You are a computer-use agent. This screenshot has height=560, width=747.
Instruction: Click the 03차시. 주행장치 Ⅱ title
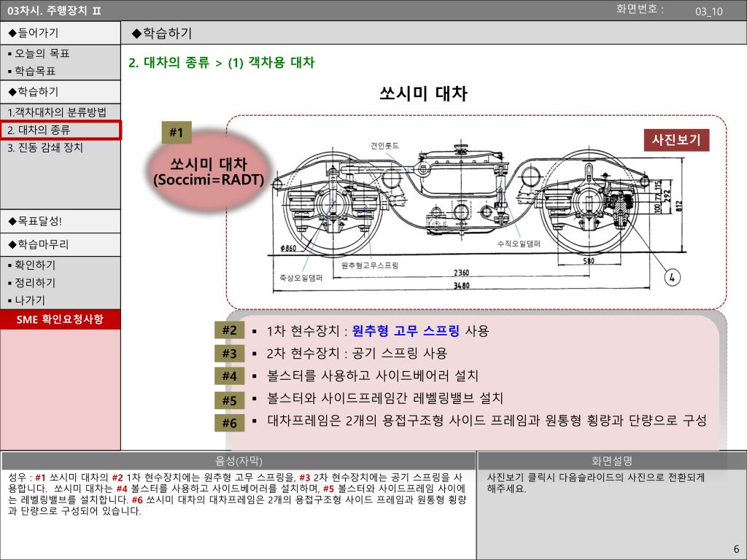point(54,10)
